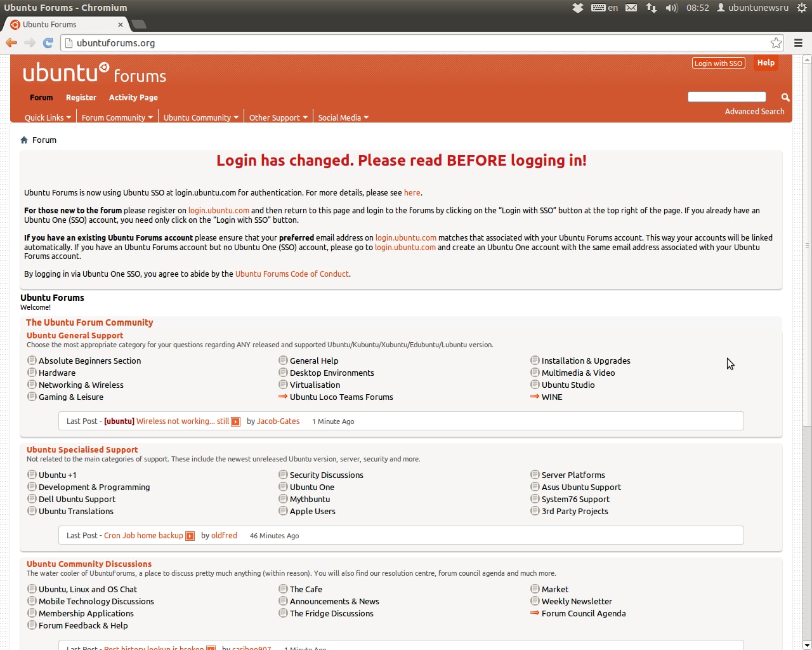Open the Ubuntu Studio forum
812x650 pixels.
click(x=568, y=385)
